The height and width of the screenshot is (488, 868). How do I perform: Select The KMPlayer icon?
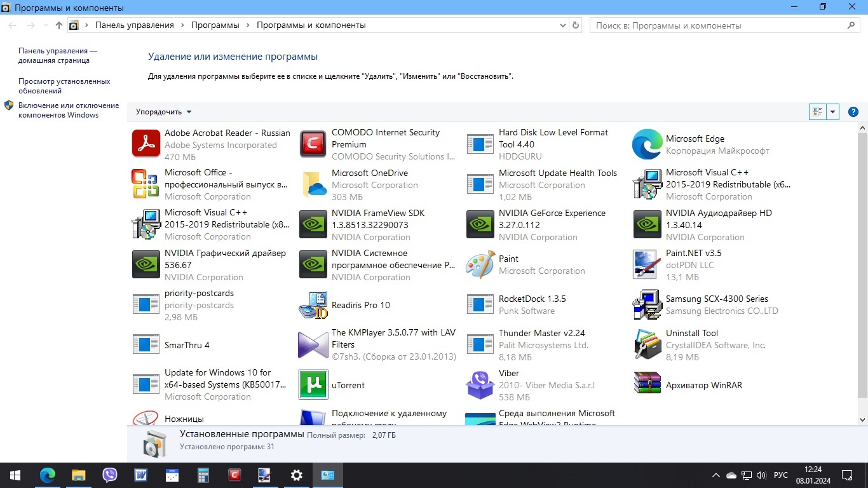[313, 345]
